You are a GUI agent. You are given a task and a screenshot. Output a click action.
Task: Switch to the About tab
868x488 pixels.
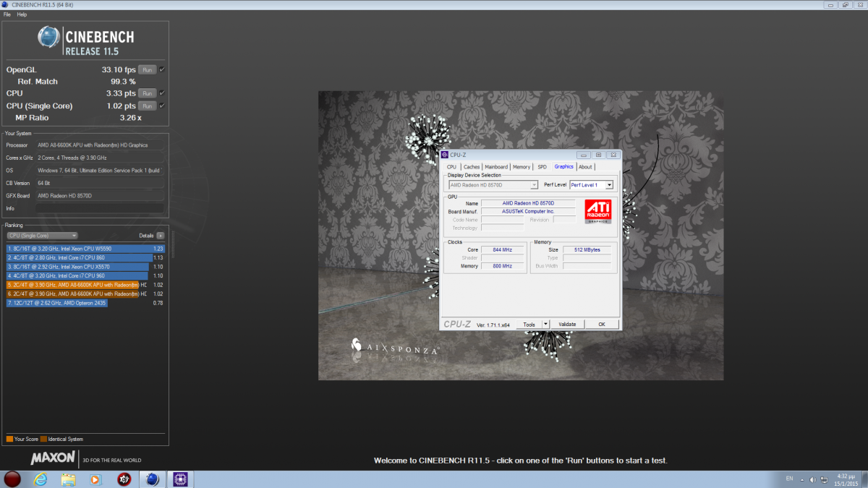click(x=585, y=167)
